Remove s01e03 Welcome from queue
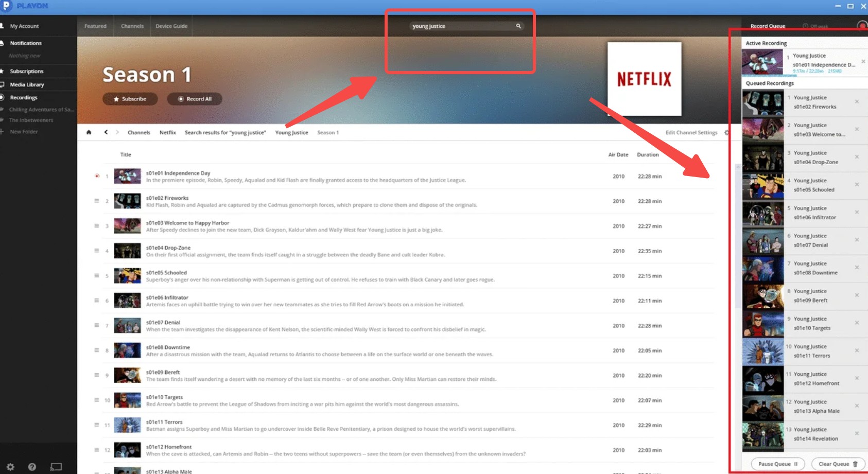This screenshot has width=868, height=474. click(x=857, y=129)
